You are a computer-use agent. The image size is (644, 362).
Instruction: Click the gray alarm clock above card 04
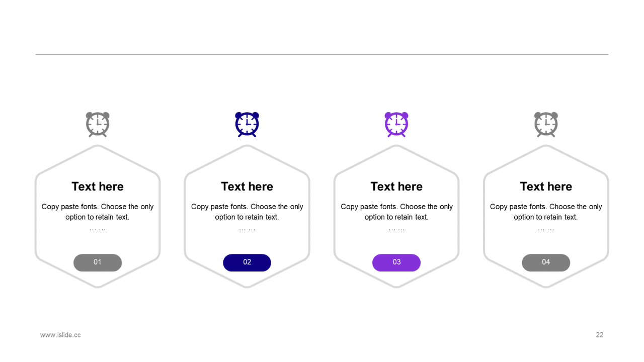click(546, 124)
